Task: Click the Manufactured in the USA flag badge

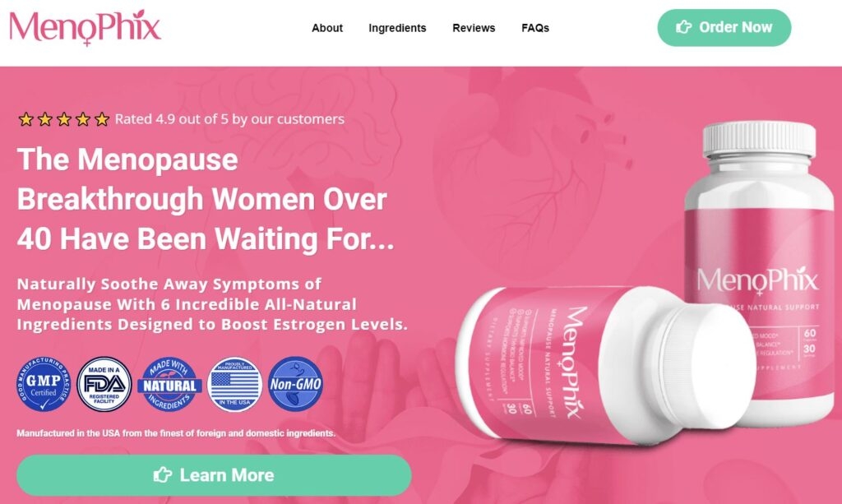Action: click(x=234, y=384)
